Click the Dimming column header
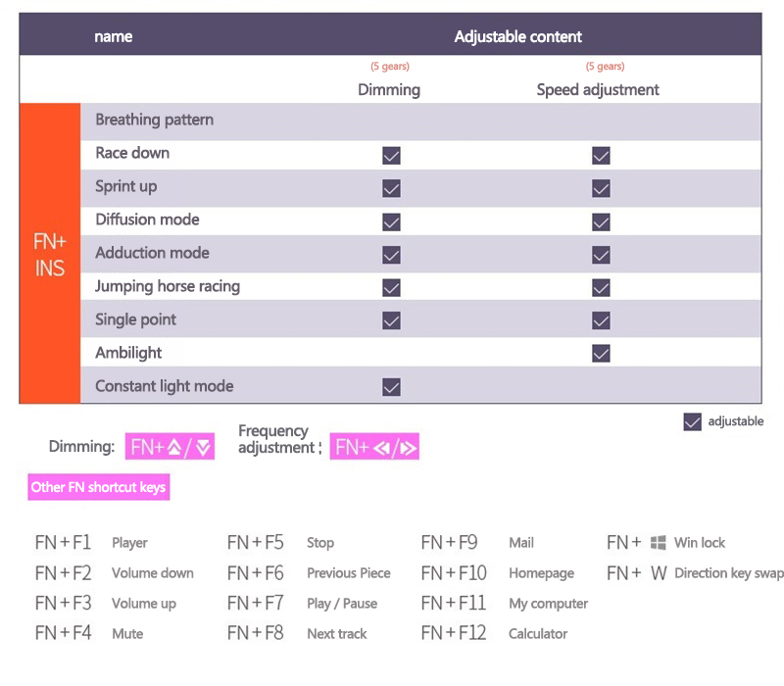Image resolution: width=784 pixels, height=686 pixels. [x=389, y=89]
